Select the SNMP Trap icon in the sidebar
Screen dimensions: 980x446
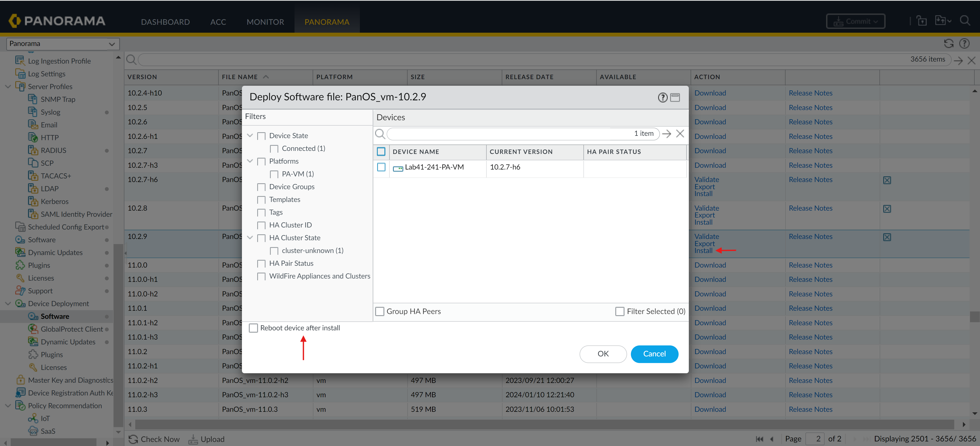(x=33, y=99)
